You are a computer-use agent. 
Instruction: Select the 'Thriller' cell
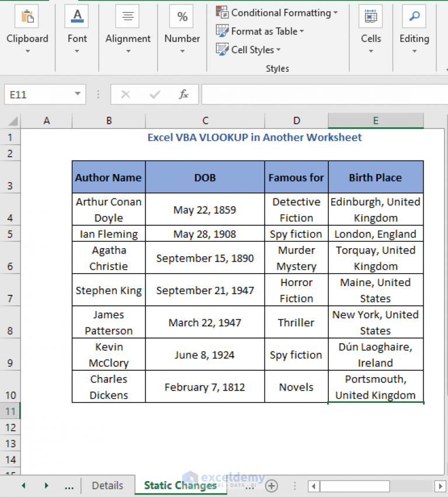coord(297,322)
